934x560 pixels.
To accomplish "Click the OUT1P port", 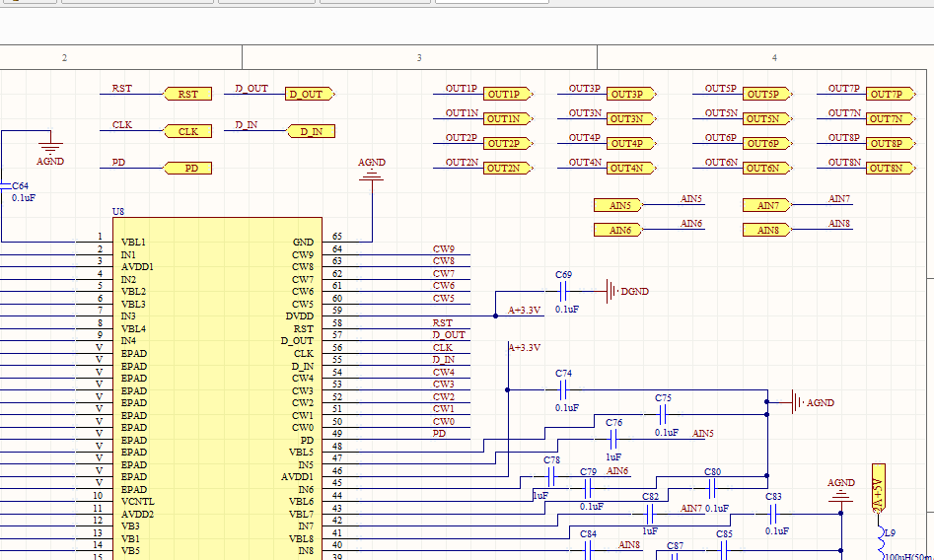I will [x=507, y=95].
